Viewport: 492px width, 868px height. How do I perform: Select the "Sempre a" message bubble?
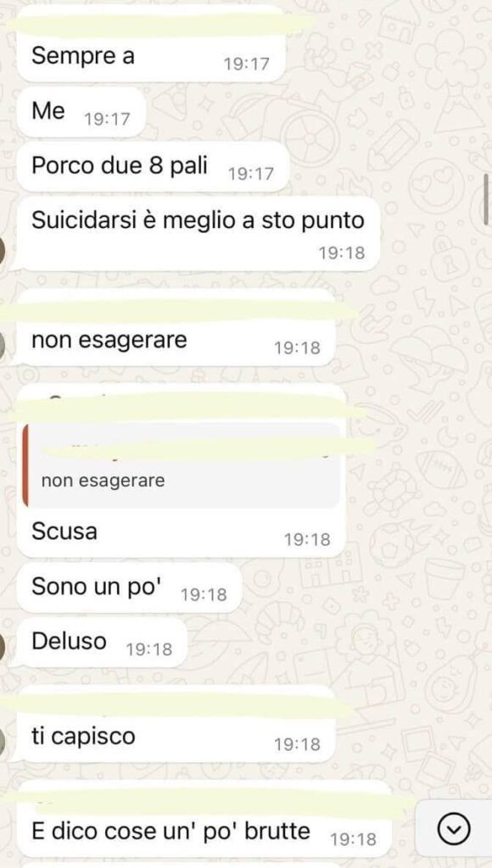(151, 44)
